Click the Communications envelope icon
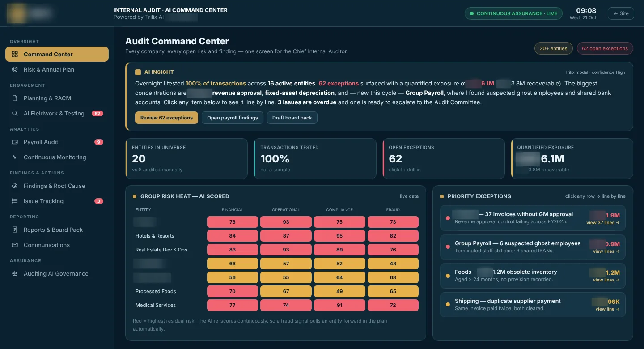 click(x=15, y=245)
